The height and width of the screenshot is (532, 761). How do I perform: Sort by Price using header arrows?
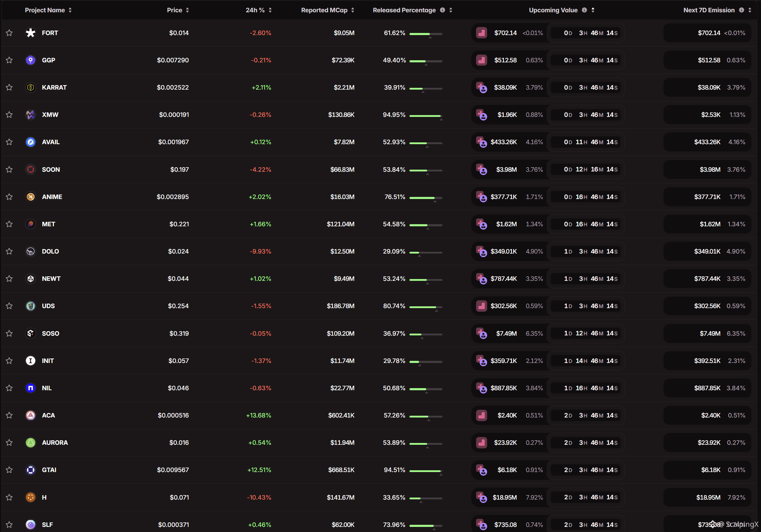(x=187, y=10)
